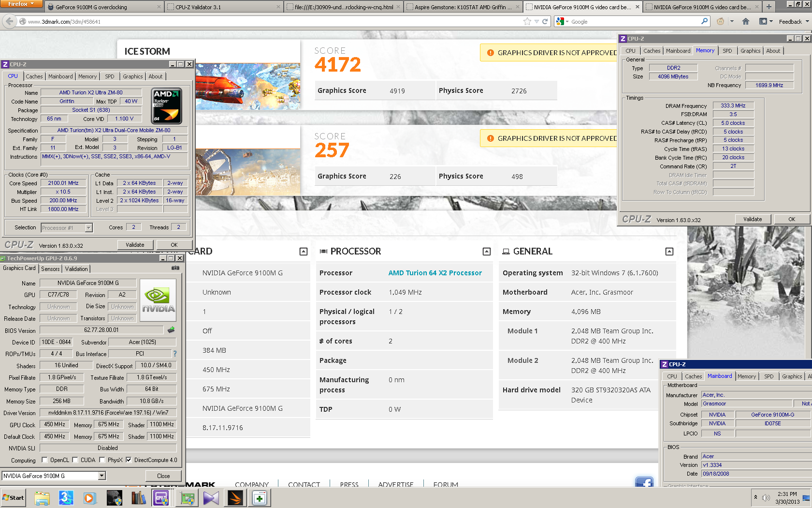This screenshot has width=812, height=508.
Task: Click the AMD Turion logo in CPU-Z
Action: [167, 106]
